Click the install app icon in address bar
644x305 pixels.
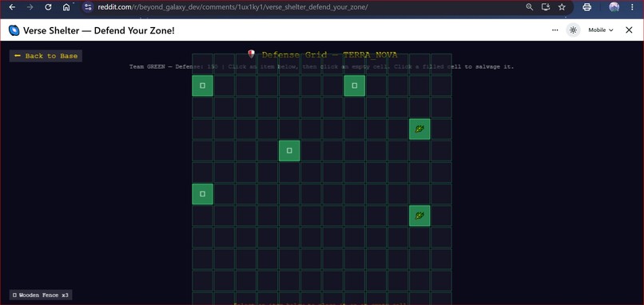pos(546,7)
